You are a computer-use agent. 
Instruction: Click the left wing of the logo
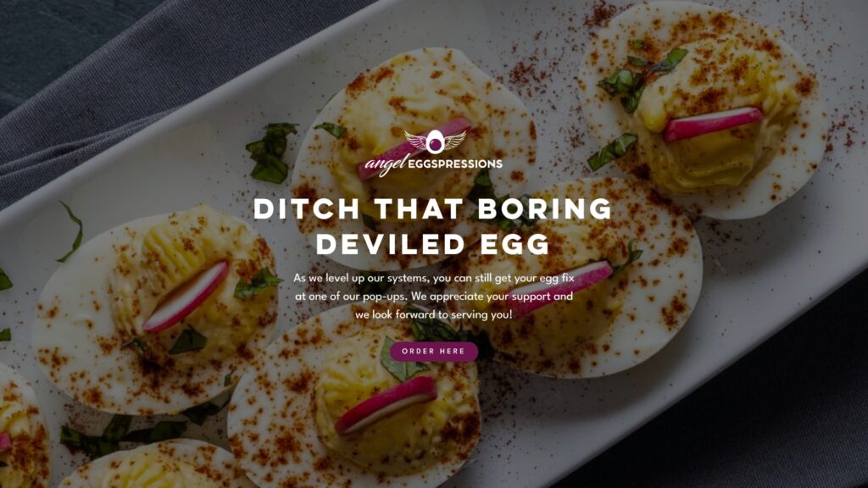point(415,140)
